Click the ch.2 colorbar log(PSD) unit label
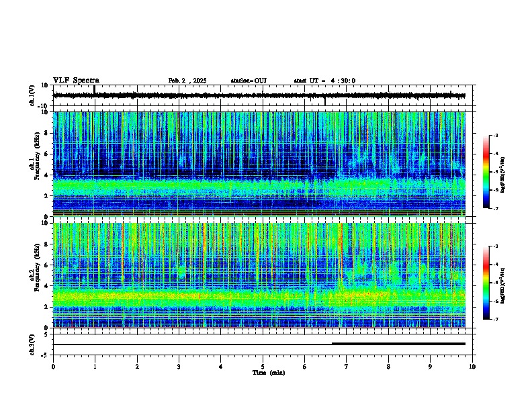The height and width of the screenshot is (411, 532). (502, 285)
